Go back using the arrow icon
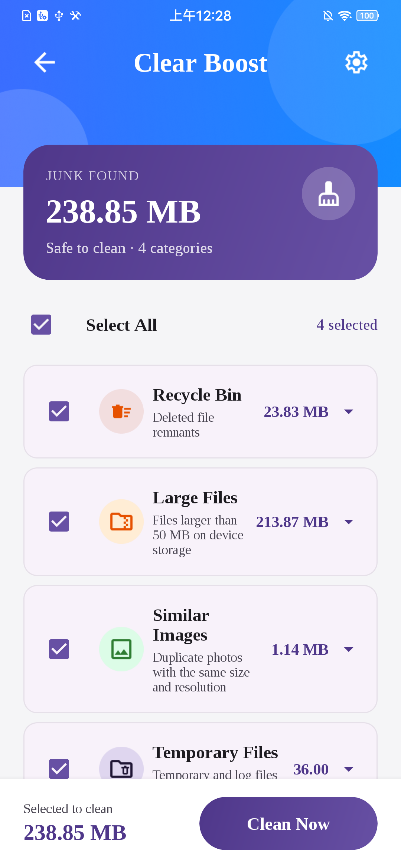 45,62
